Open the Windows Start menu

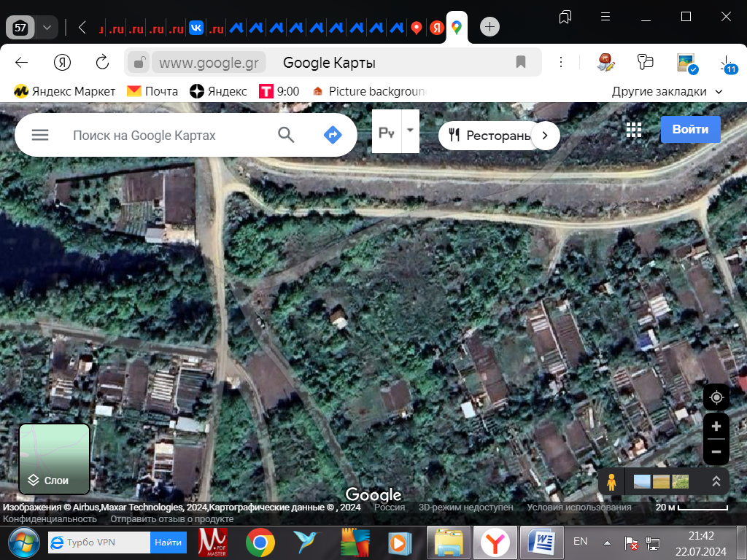pos(23,542)
